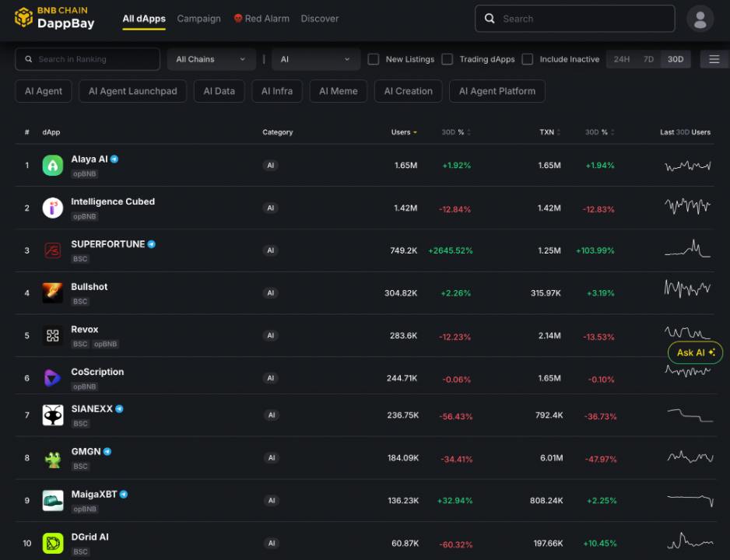Click the 6.01M TXN value
Viewport: 730px width, 560px height.
[551, 457]
